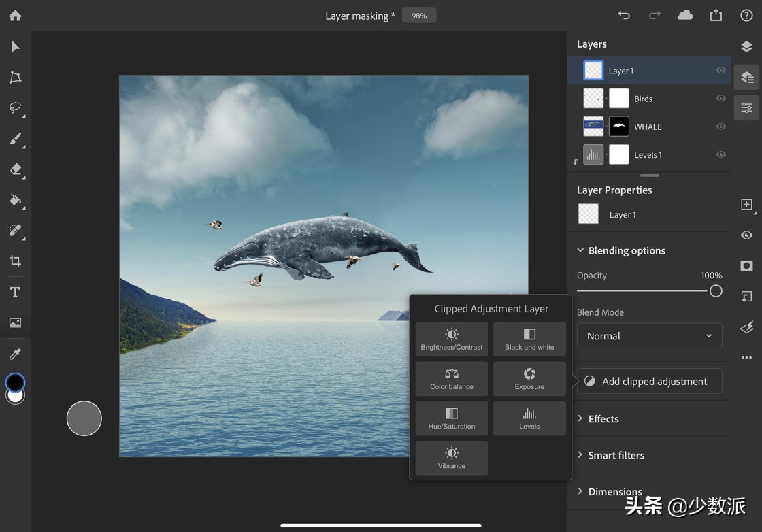This screenshot has width=762, height=532.
Task: Choose Vibrance from the clipped adjustment menu
Action: click(x=451, y=457)
